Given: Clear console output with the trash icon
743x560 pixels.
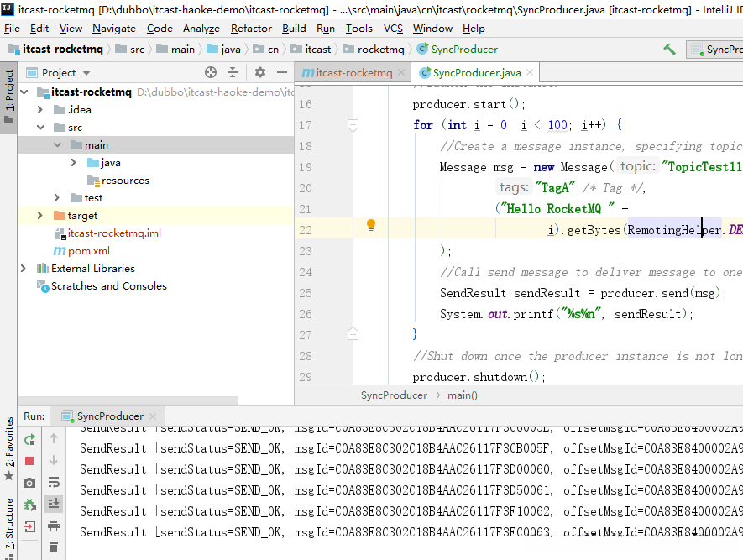Looking at the screenshot, I should (54, 547).
